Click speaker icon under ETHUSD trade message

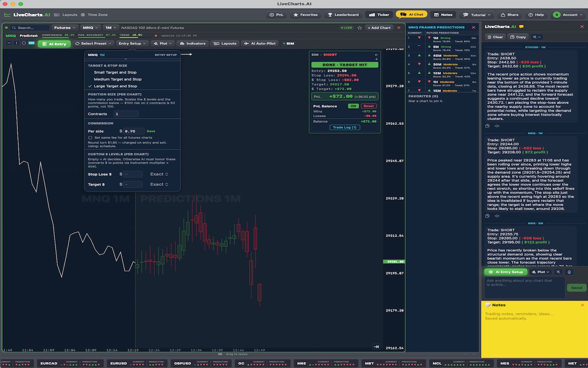coord(497,126)
